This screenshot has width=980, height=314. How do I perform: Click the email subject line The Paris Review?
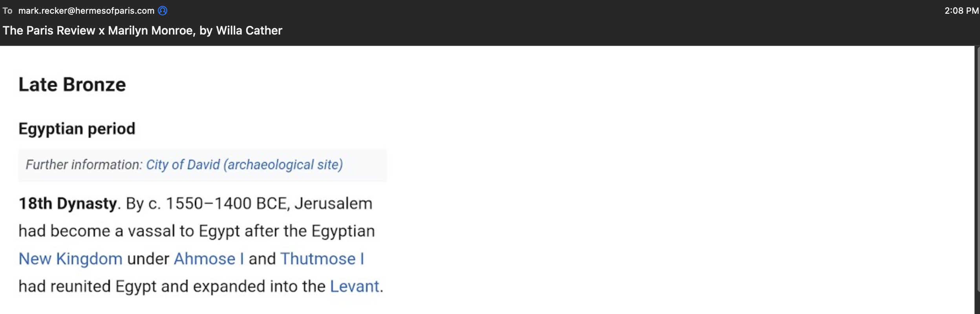click(x=142, y=31)
